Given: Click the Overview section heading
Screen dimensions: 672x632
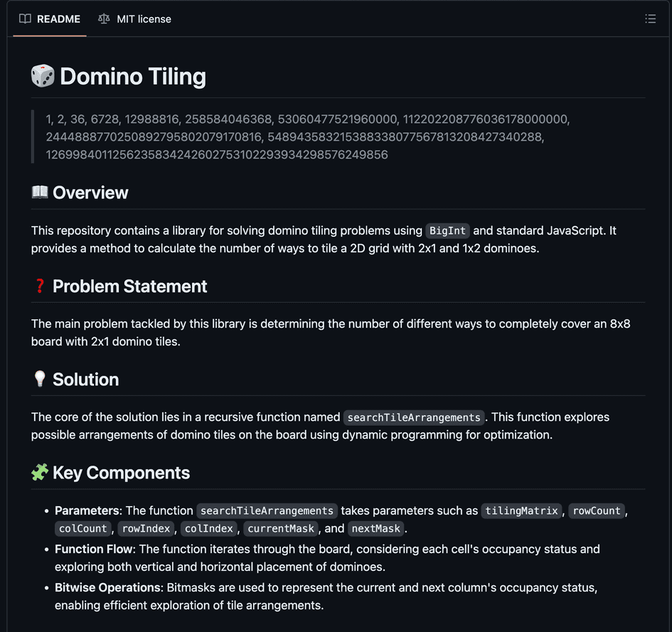Looking at the screenshot, I should tap(91, 192).
